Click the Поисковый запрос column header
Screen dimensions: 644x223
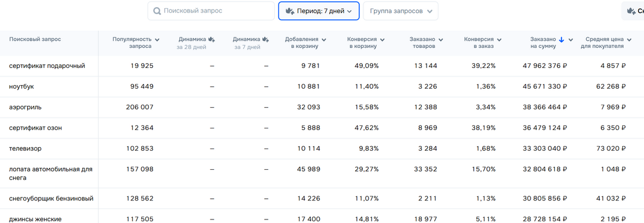coord(35,40)
